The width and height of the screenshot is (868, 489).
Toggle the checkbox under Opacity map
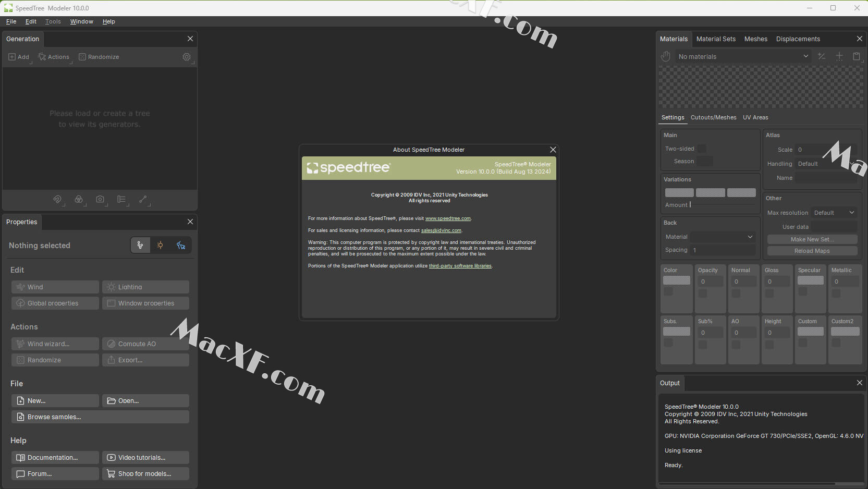tap(703, 294)
